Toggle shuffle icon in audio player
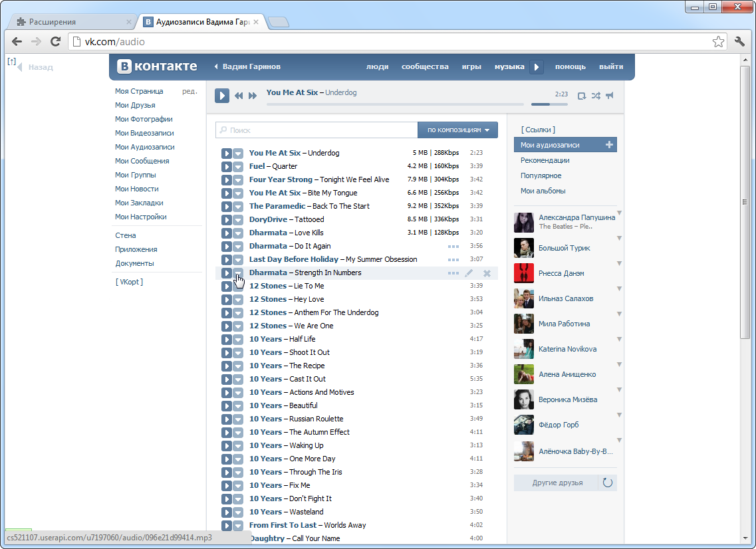Viewport: 756px width, 549px height. click(x=596, y=96)
